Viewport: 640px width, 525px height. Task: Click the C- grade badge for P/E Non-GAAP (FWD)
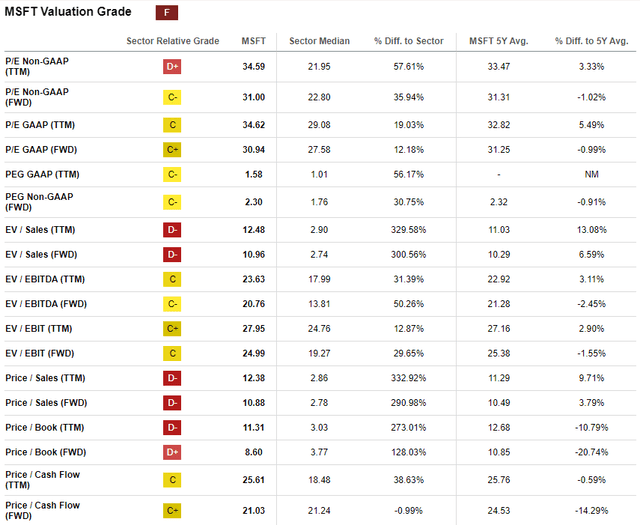click(x=172, y=98)
